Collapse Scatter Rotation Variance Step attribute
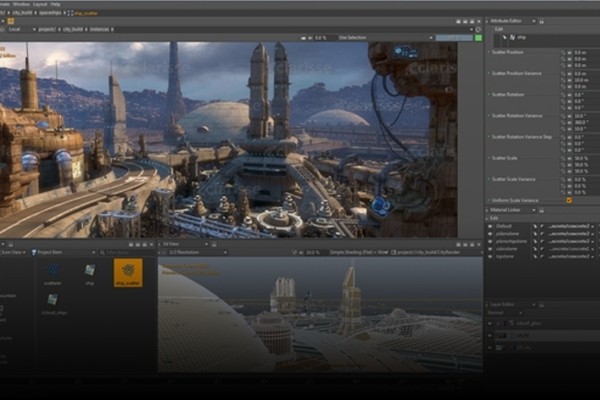 (x=488, y=137)
